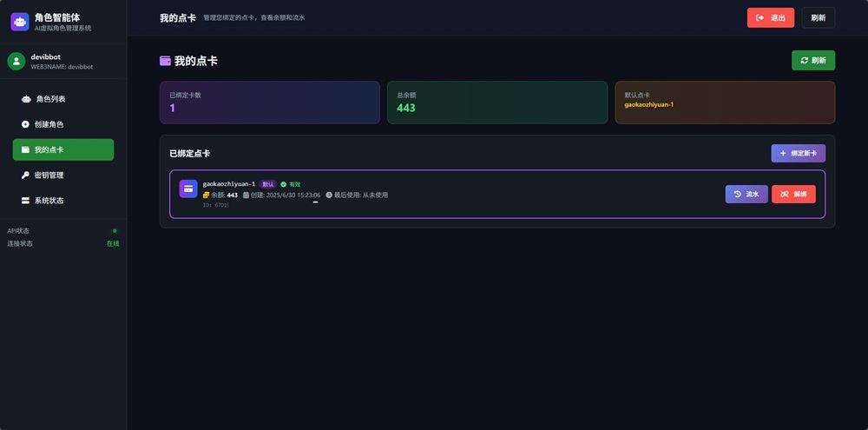
Task: Click the purple wallet icon beside 我的点卡 heading
Action: 165,61
